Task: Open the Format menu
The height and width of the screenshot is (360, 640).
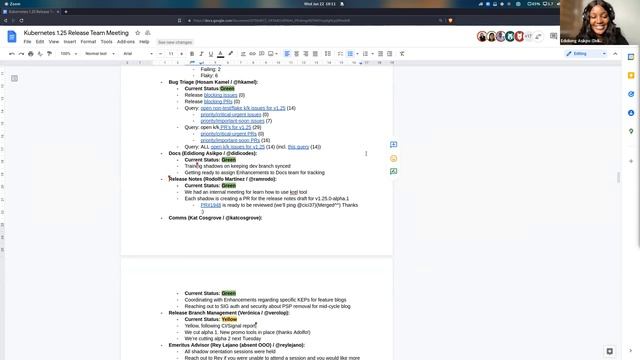Action: (x=88, y=42)
